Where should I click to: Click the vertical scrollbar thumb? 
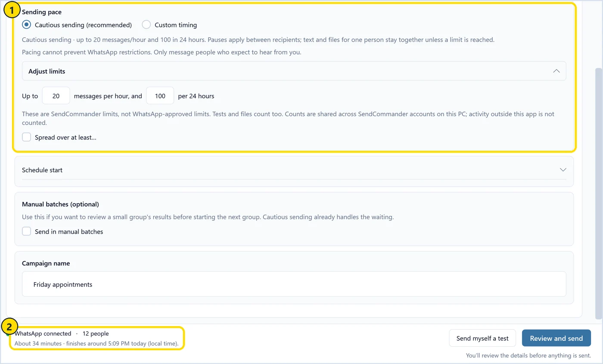pos(598,194)
